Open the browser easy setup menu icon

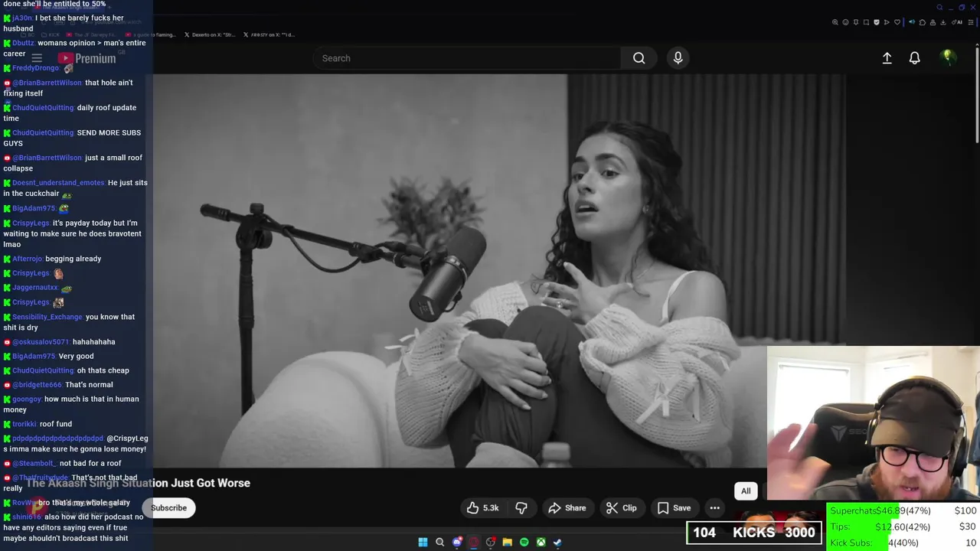click(x=971, y=22)
